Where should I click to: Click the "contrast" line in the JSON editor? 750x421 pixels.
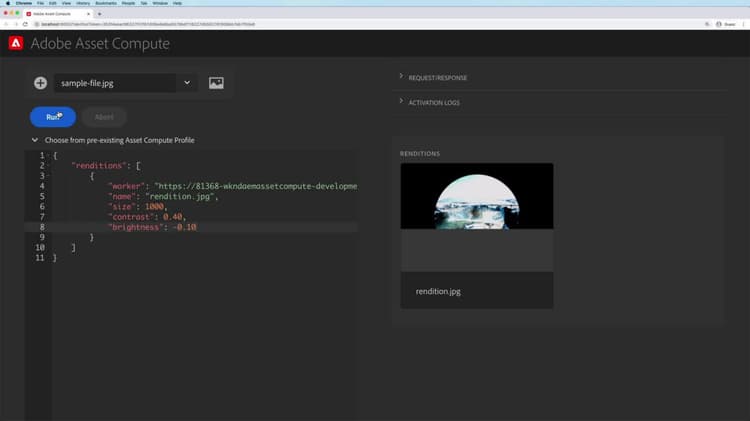click(146, 217)
